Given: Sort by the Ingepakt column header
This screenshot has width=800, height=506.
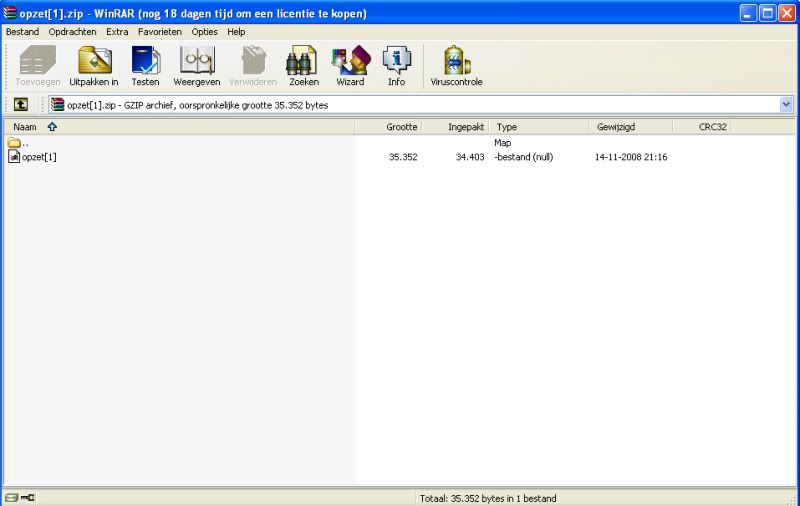Looking at the screenshot, I should tap(456, 127).
